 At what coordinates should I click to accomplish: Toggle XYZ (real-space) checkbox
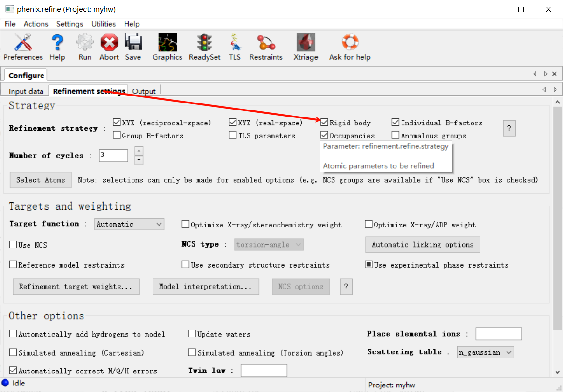click(233, 123)
